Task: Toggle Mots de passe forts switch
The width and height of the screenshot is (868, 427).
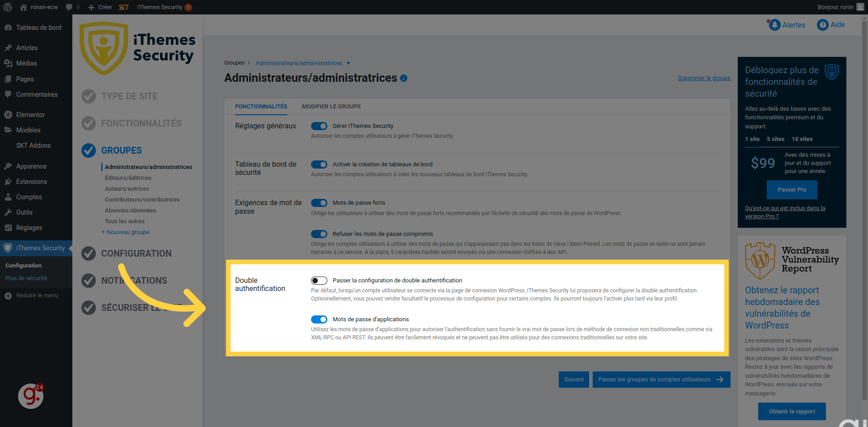Action: [x=319, y=203]
